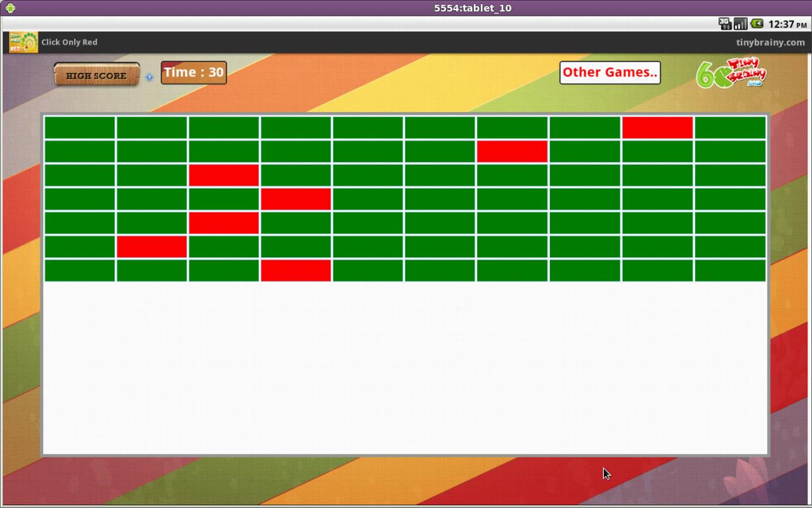Viewport: 812px width, 508px height.
Task: Open the High Score board
Action: click(x=96, y=75)
